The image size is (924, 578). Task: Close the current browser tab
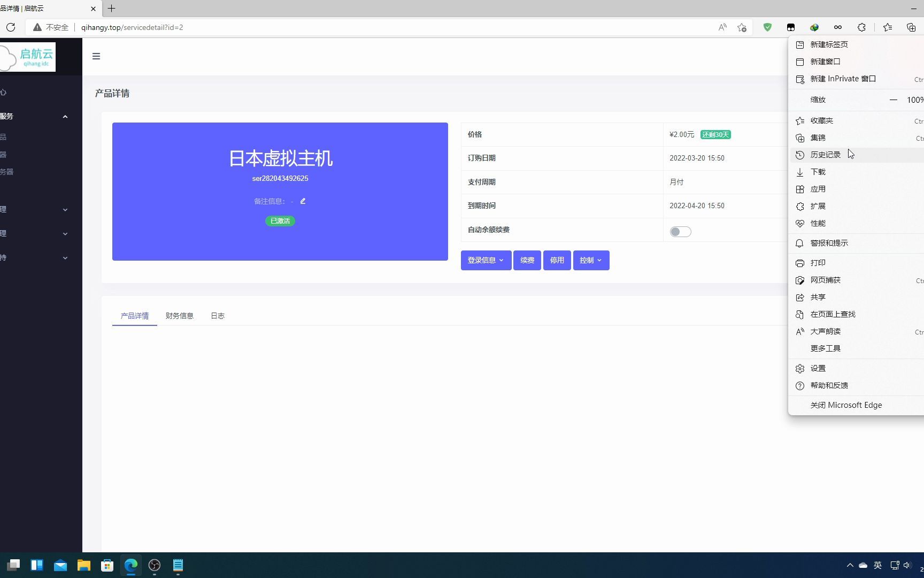tap(94, 9)
